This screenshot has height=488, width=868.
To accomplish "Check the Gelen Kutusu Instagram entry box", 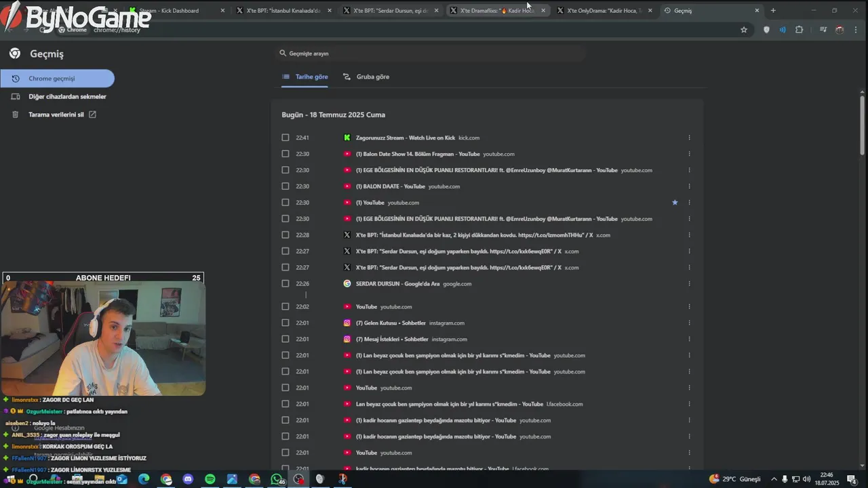I will point(285,323).
